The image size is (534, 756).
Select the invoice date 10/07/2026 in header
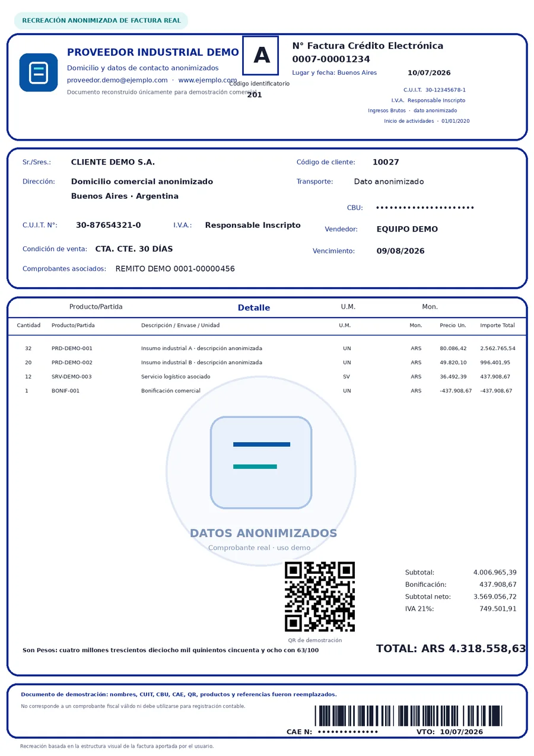click(429, 73)
